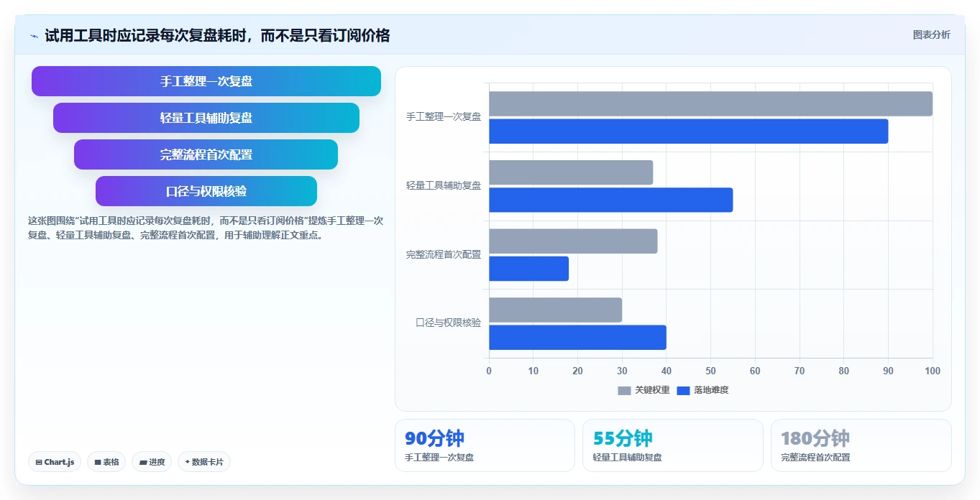Select the 完整流程首次配置 funnel bar

(x=206, y=154)
